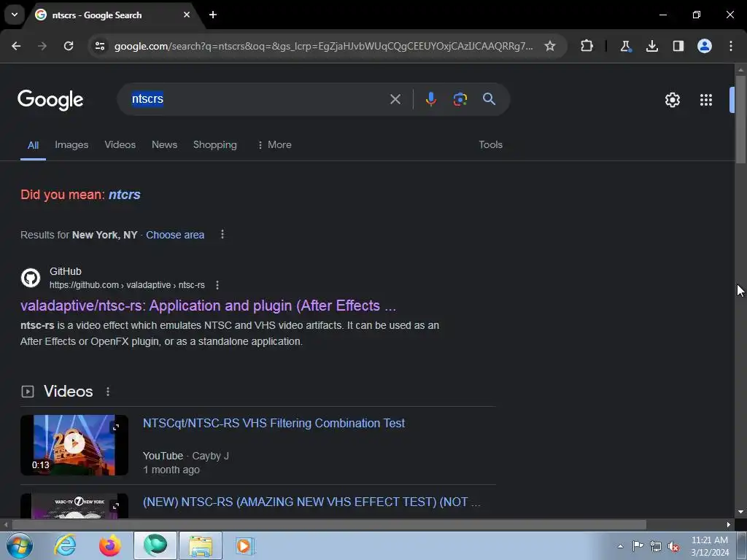The width and height of the screenshot is (747, 560).
Task: Open options for GitHub result
Action: [217, 285]
